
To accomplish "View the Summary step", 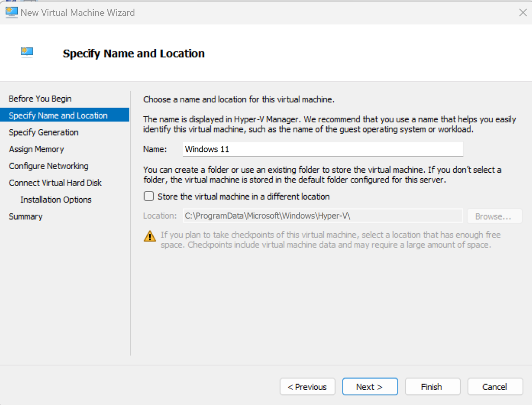I will point(25,217).
